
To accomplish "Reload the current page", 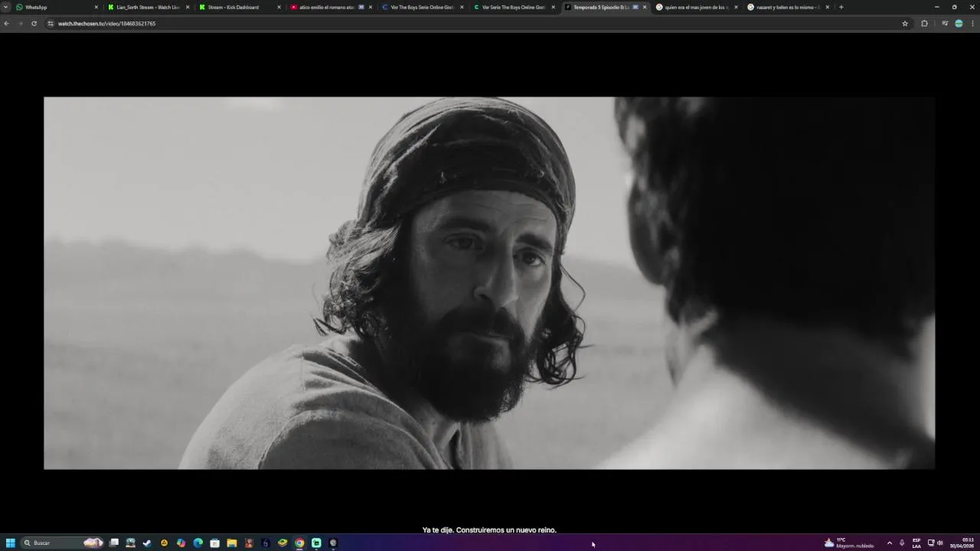I will (34, 24).
